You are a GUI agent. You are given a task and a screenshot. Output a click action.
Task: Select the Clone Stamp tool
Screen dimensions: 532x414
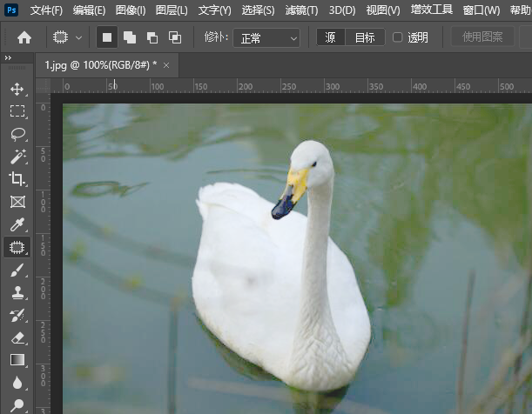17,293
